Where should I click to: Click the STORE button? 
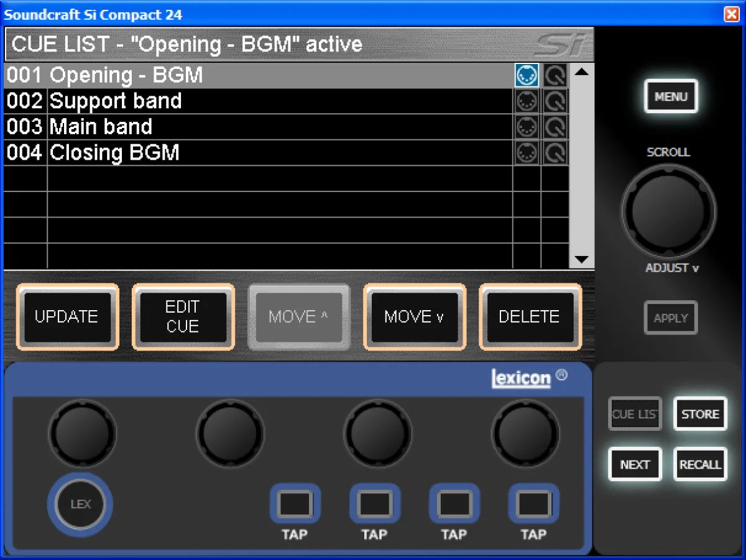701,414
